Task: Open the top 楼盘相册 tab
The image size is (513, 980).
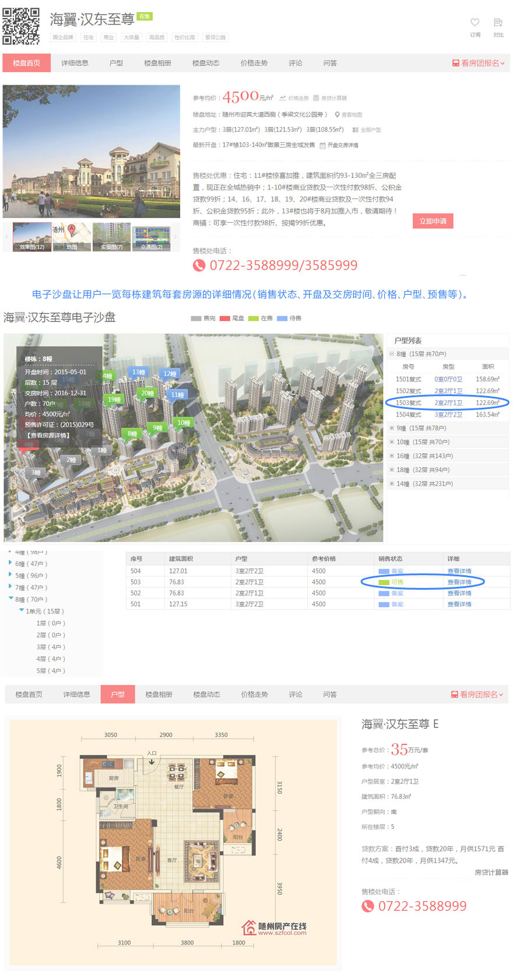Action: tap(157, 63)
